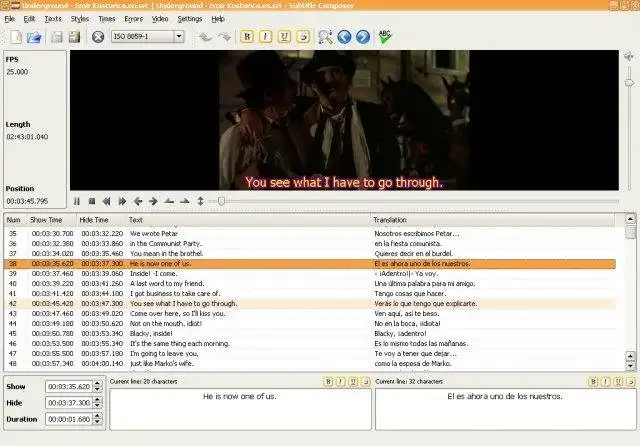This screenshot has width=640, height=446.
Task: Open the File menu
Action: [9, 19]
